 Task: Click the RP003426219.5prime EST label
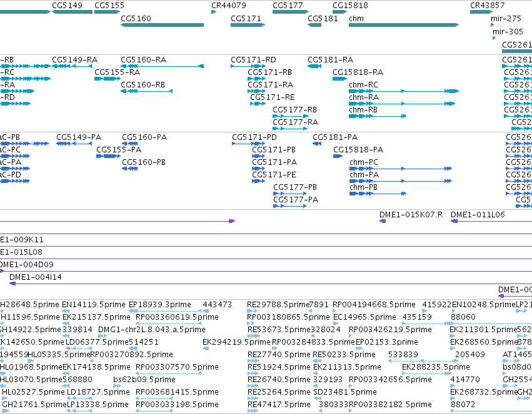[x=390, y=330]
